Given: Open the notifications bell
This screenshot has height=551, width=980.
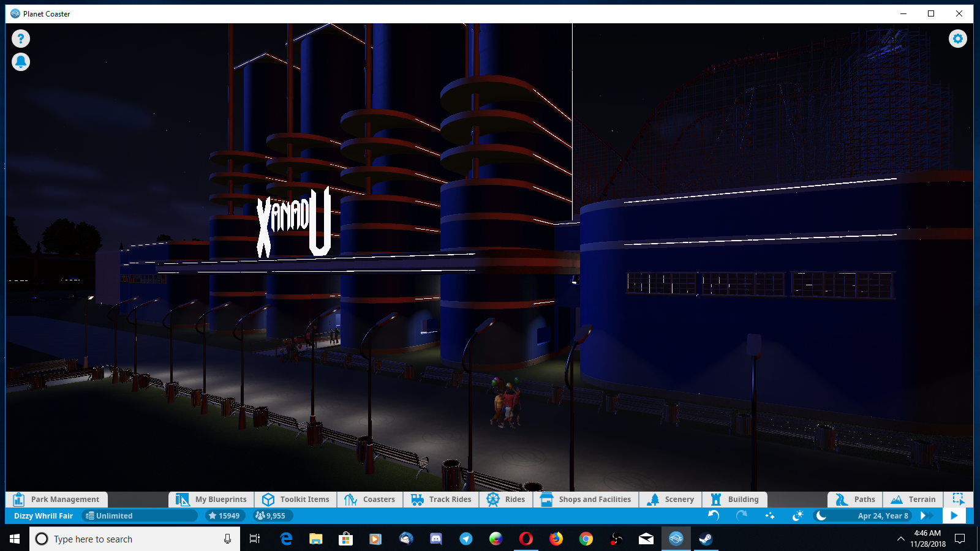Looking at the screenshot, I should tap(21, 62).
